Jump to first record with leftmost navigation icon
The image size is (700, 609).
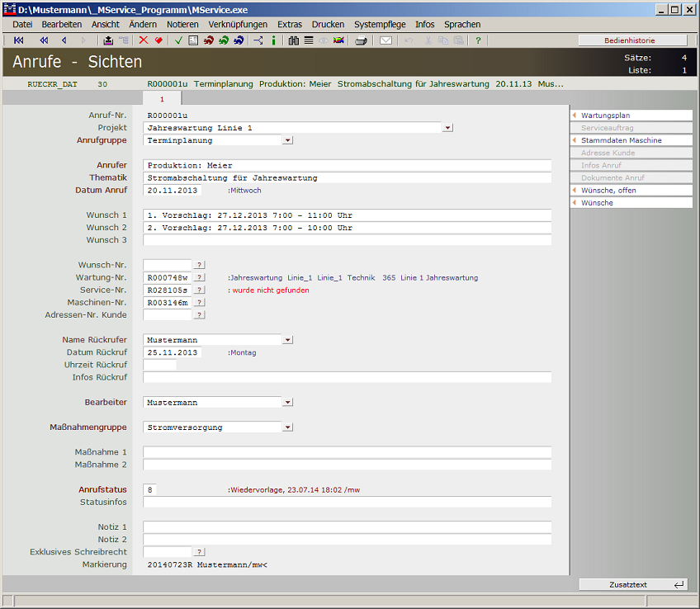pyautogui.click(x=17, y=40)
